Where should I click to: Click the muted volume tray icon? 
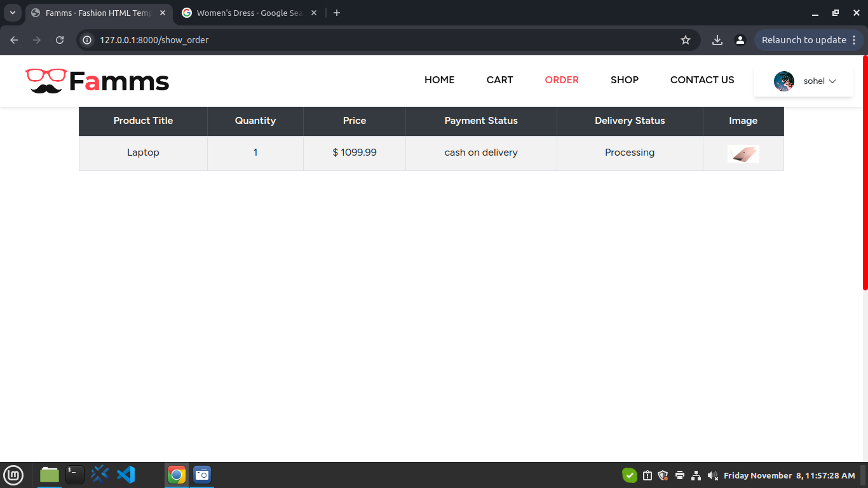[x=712, y=475]
